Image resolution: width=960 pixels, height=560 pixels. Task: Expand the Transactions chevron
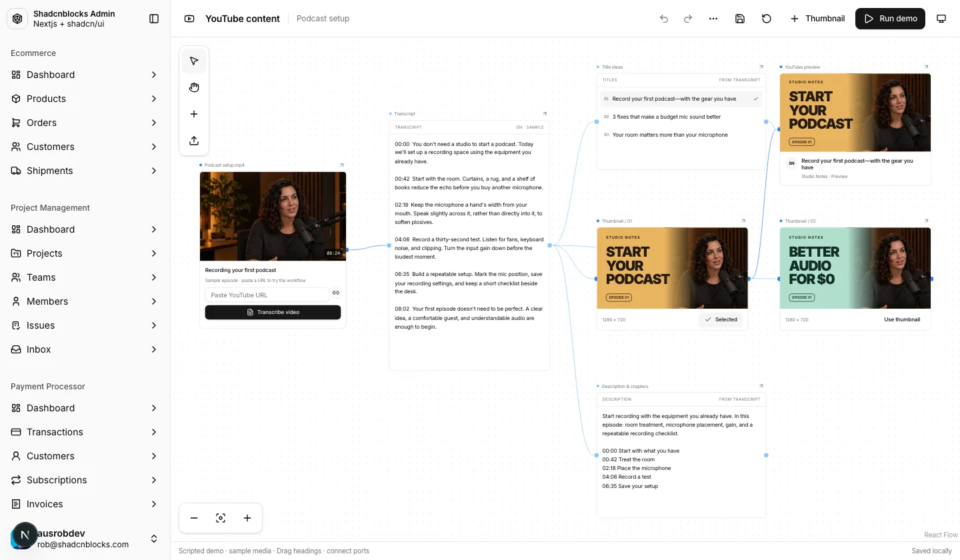[x=154, y=432]
